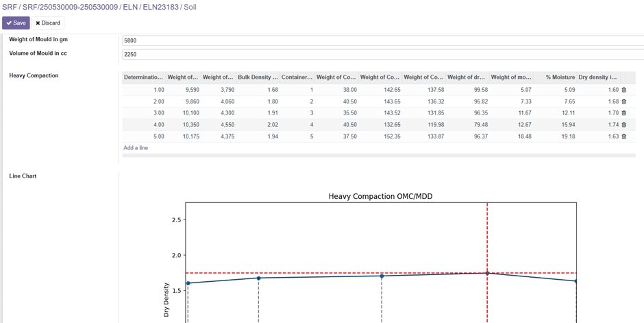644x323 pixels.
Task: Edit Weight of Mould field 5800
Action: 383,40
